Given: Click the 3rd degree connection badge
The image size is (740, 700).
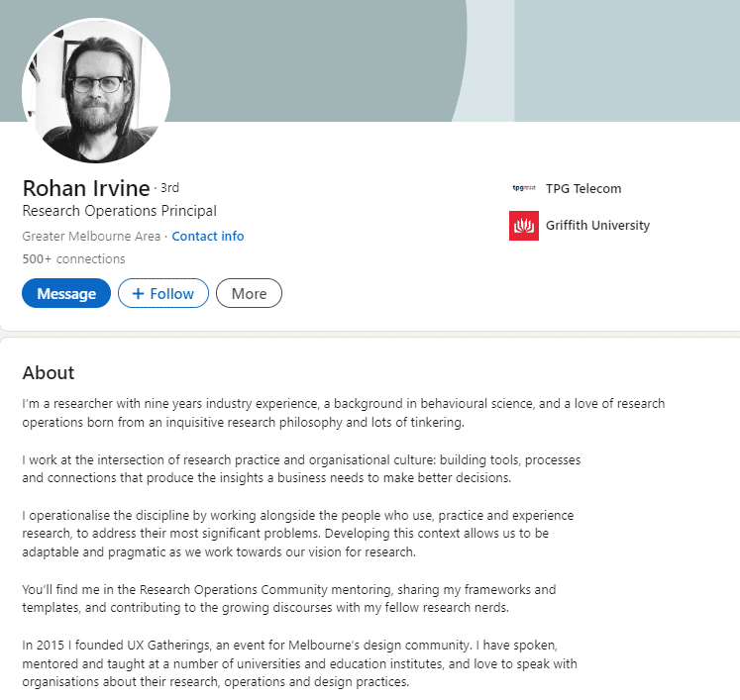Looking at the screenshot, I should (x=170, y=188).
